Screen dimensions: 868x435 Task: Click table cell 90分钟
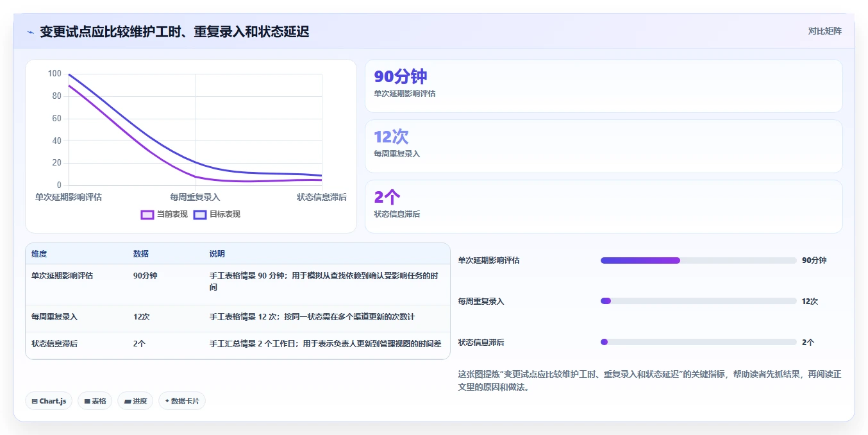tap(145, 275)
